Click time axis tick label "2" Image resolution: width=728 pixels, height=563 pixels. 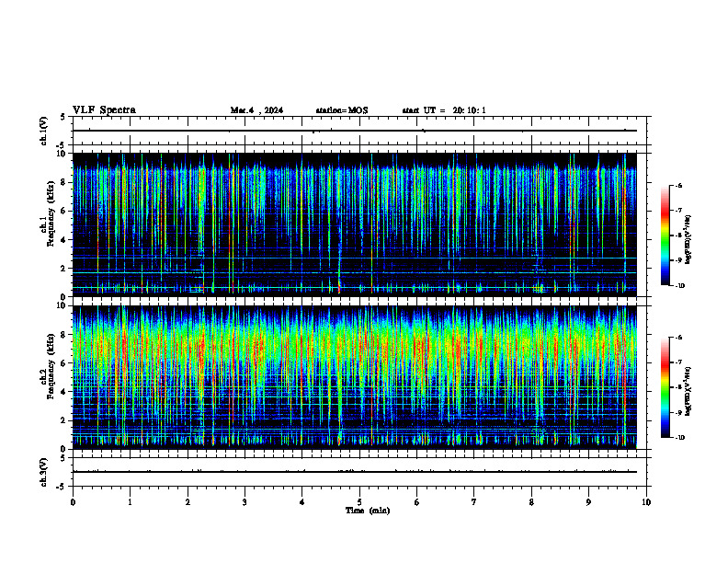point(188,502)
